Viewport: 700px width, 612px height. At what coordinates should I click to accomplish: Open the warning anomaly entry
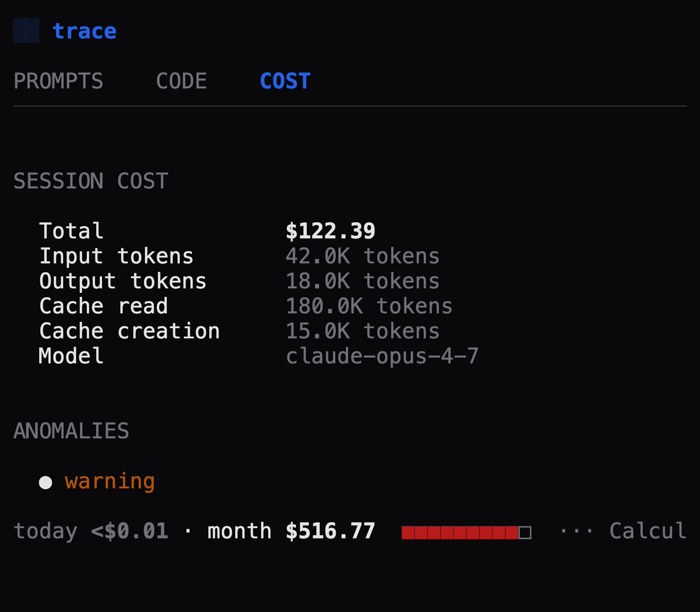click(x=109, y=482)
